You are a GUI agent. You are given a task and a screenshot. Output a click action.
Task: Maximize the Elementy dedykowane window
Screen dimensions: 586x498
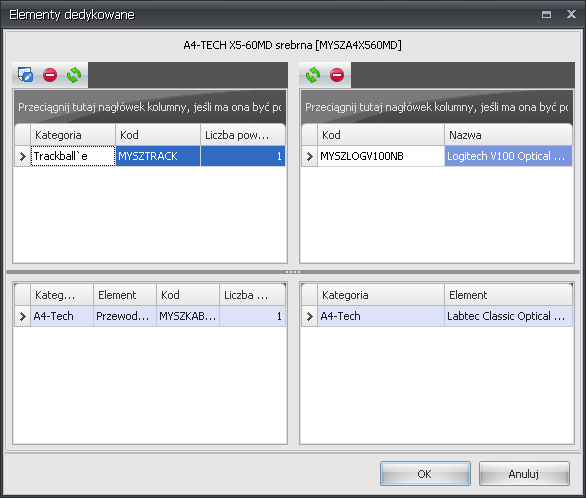(546, 15)
